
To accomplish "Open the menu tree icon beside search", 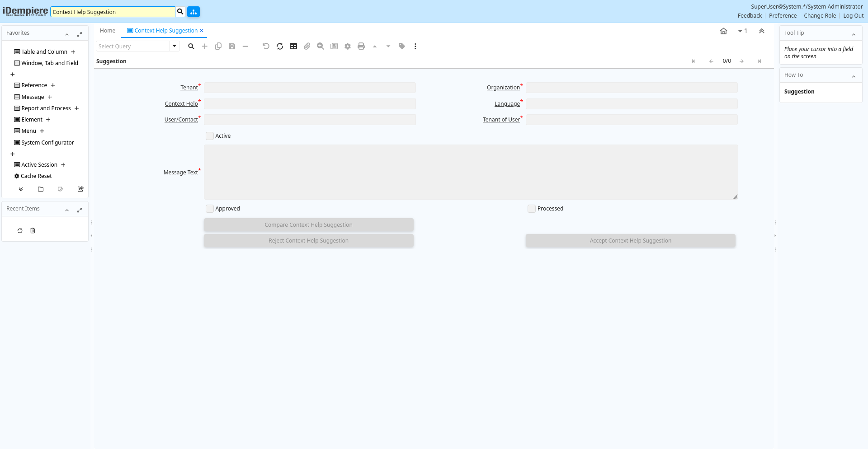I will 193,12.
